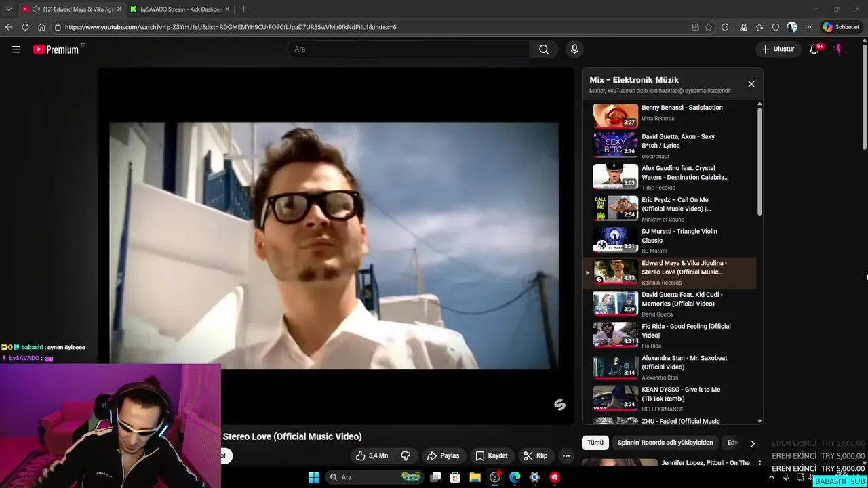
Task: Show hidden system tray icons chevron
Action: click(771, 477)
